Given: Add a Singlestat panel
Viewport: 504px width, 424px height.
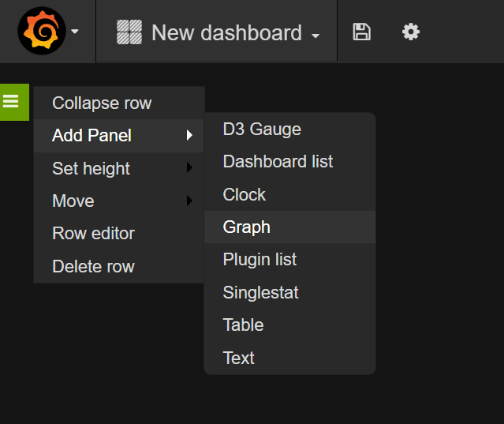Looking at the screenshot, I should tap(290, 293).
